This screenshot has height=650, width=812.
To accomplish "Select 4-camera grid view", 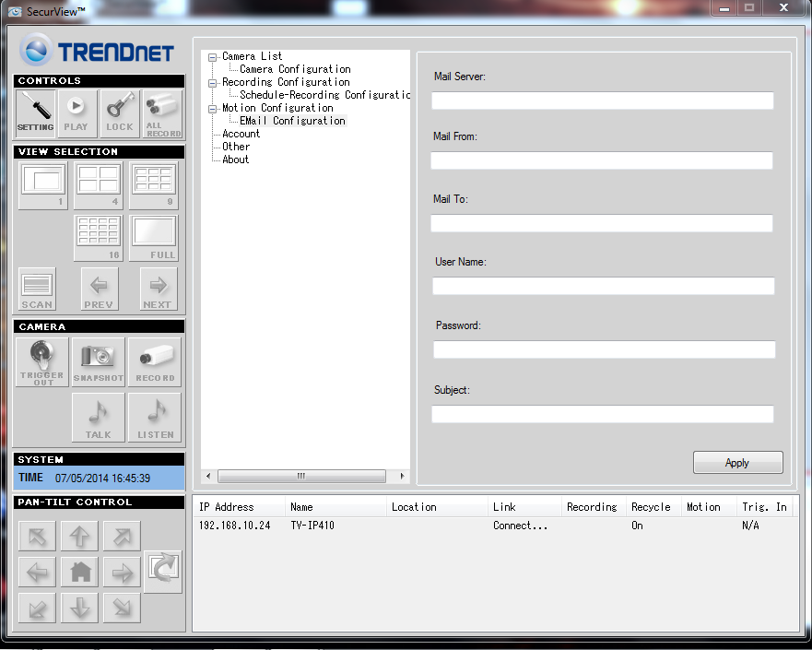I will 99,185.
